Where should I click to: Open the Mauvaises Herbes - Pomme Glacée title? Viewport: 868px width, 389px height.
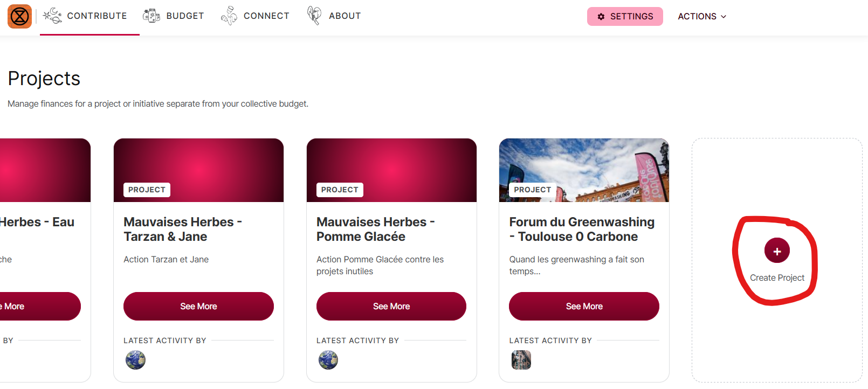point(375,230)
